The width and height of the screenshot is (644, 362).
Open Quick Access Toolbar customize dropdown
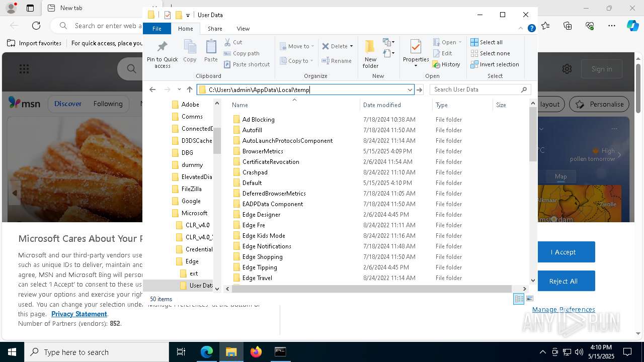tap(188, 15)
